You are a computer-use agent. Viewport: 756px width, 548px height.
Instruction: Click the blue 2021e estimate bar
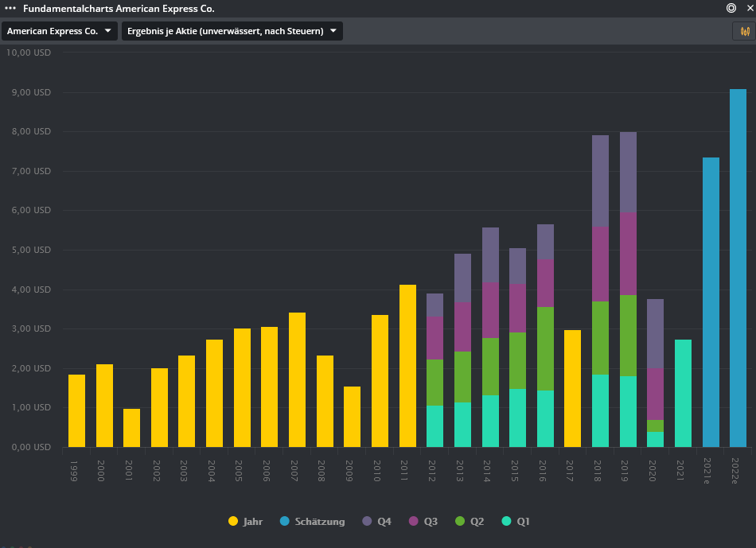[711, 302]
